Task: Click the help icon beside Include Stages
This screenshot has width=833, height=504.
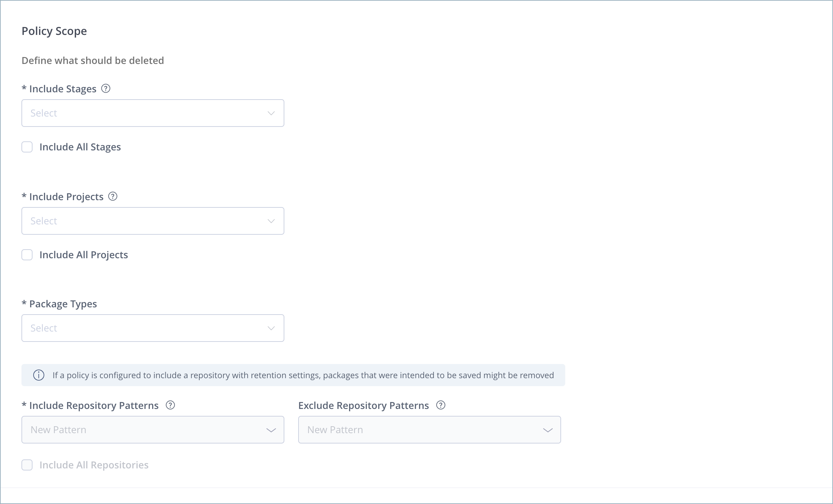Action: coord(106,88)
